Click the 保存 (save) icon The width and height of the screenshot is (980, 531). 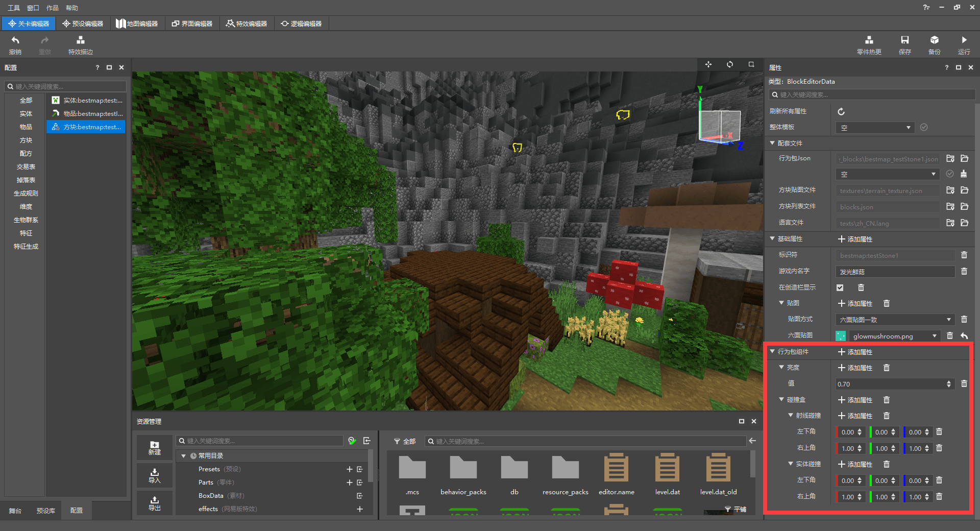click(x=904, y=40)
